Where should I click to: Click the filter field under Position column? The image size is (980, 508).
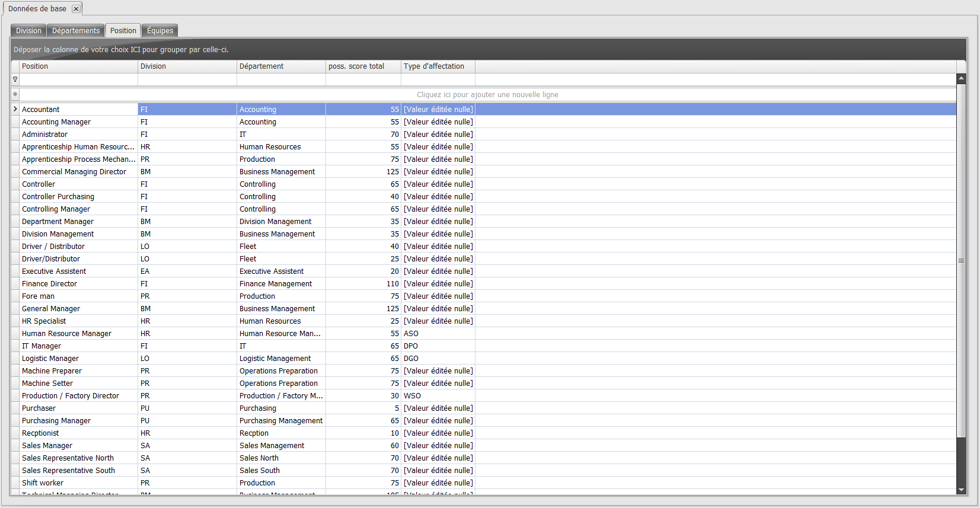click(x=78, y=79)
